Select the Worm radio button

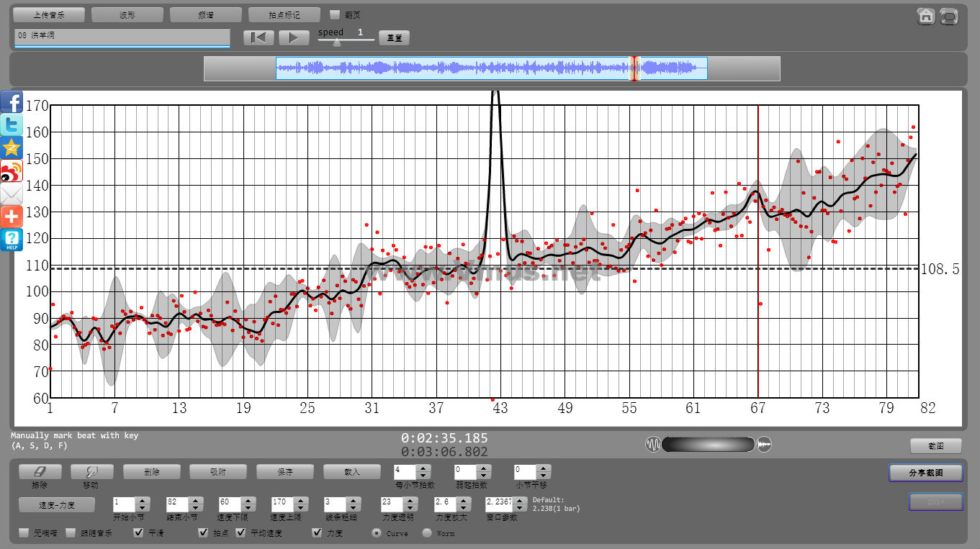click(427, 532)
